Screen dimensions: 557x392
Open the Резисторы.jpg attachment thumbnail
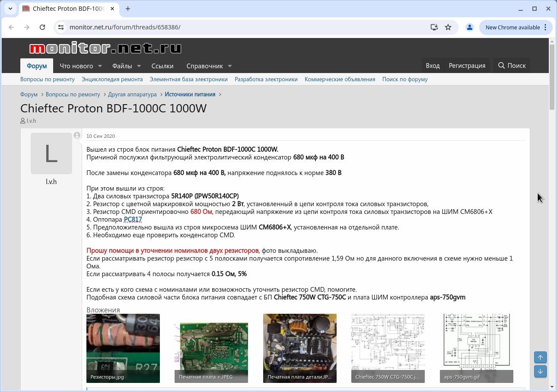tap(123, 348)
